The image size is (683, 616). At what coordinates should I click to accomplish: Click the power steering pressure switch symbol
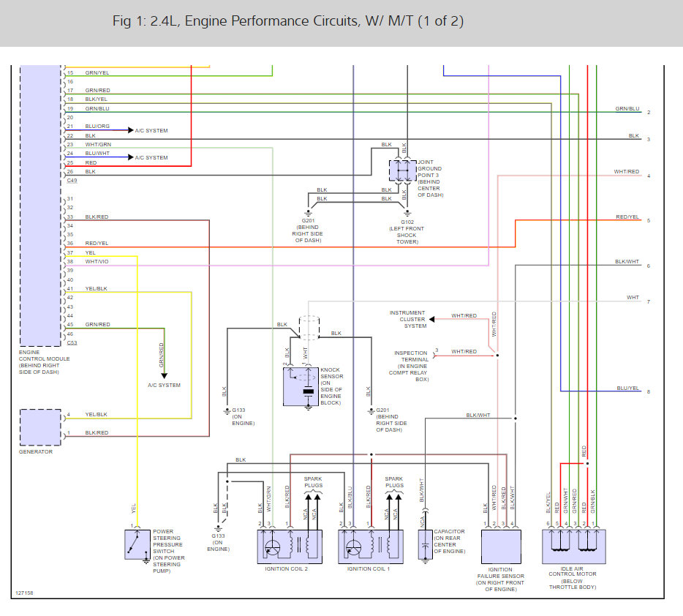(137, 544)
